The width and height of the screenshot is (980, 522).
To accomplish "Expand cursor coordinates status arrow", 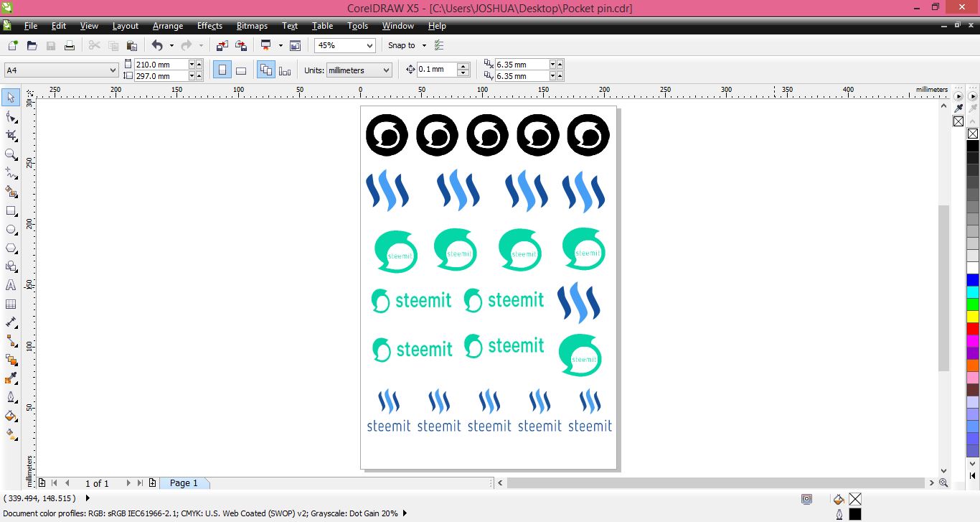I will 88,498.
